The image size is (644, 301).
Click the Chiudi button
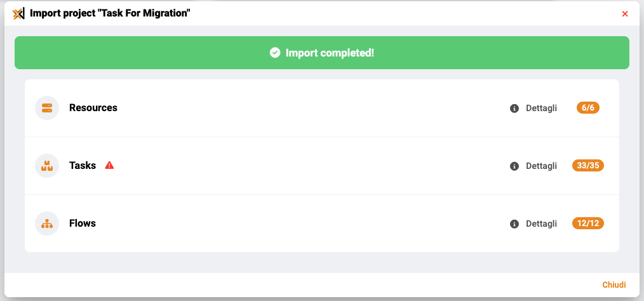tap(614, 285)
